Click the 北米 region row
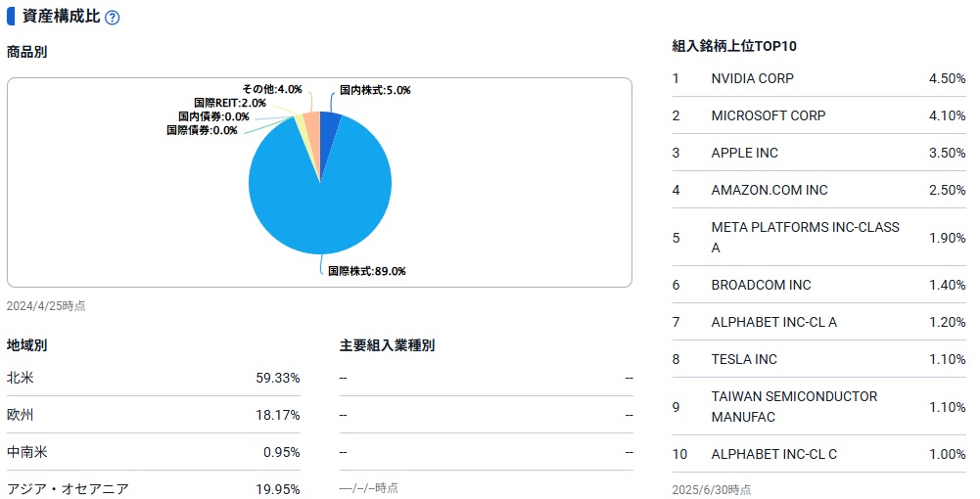This screenshot has height=499, width=980. click(x=154, y=378)
